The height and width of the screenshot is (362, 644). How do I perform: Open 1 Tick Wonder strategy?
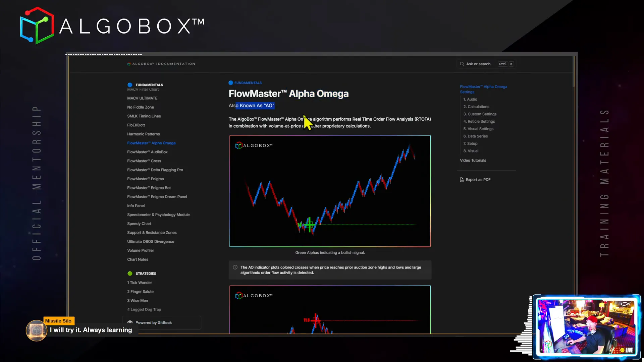(x=140, y=283)
